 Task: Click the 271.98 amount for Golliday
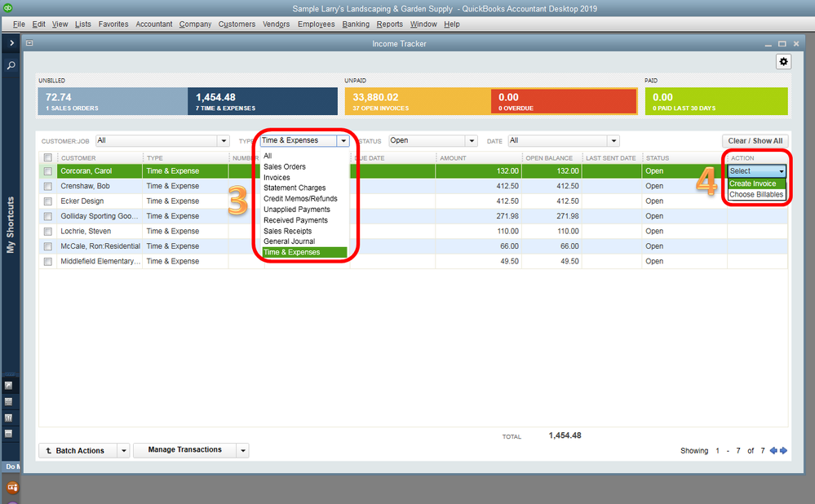pyautogui.click(x=507, y=216)
